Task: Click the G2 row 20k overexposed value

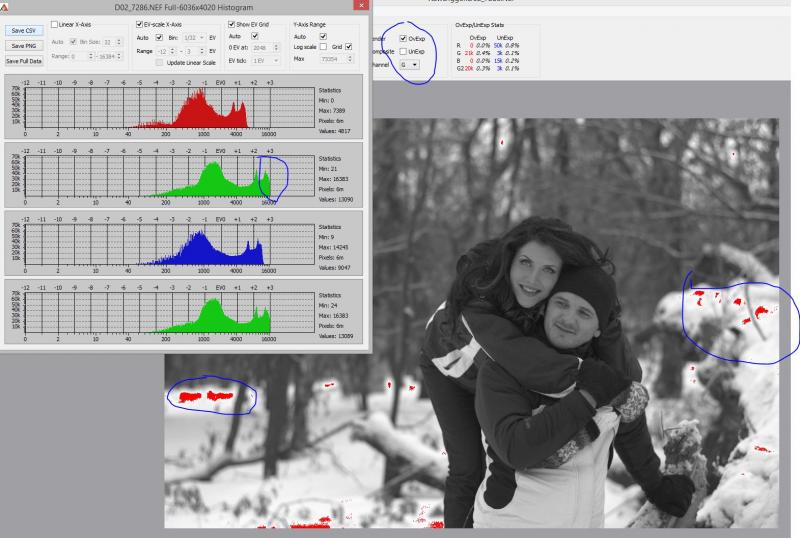Action: coord(469,68)
